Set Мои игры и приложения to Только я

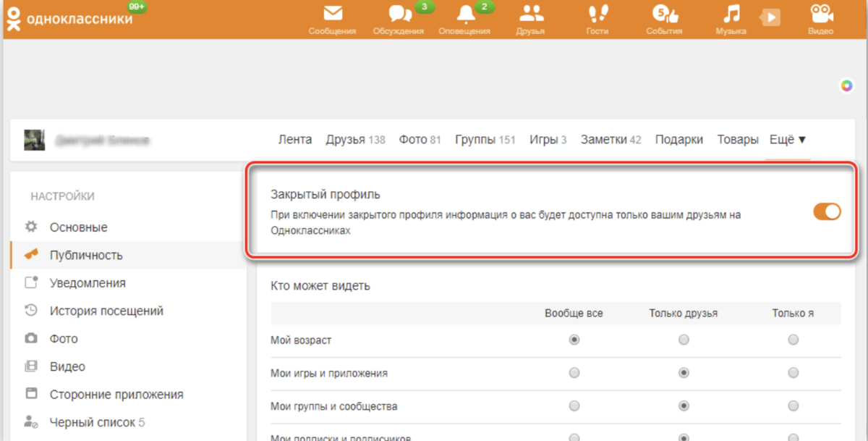point(793,372)
